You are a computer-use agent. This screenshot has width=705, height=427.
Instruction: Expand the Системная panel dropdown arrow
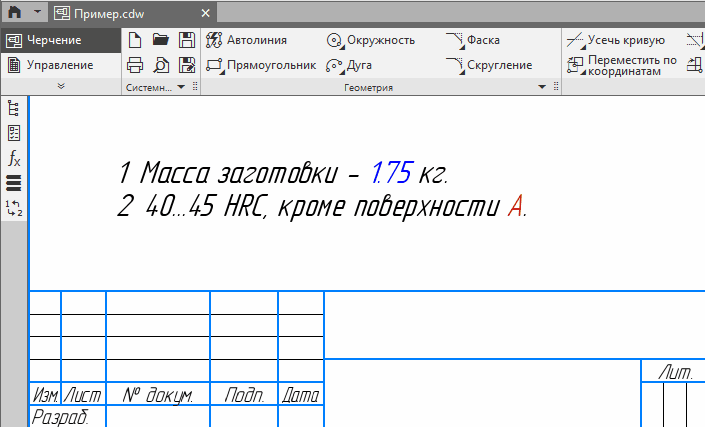(181, 88)
